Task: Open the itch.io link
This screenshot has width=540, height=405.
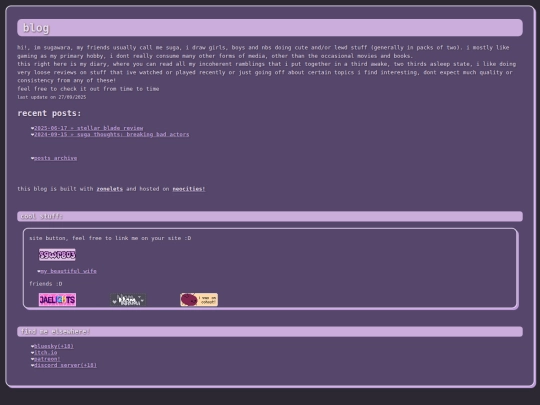Action: tap(46, 352)
